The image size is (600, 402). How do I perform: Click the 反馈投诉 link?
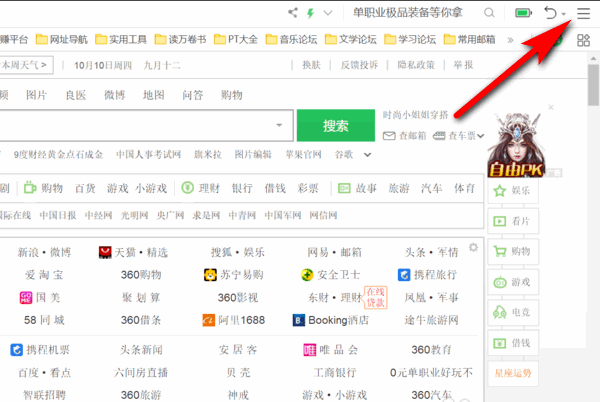(x=359, y=65)
